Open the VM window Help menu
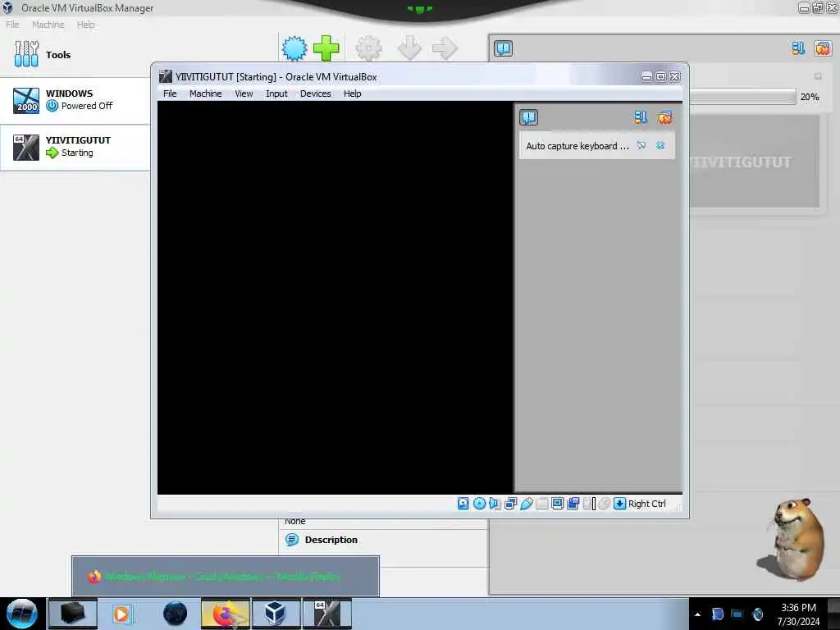Screen dimensions: 840x630 click(353, 94)
